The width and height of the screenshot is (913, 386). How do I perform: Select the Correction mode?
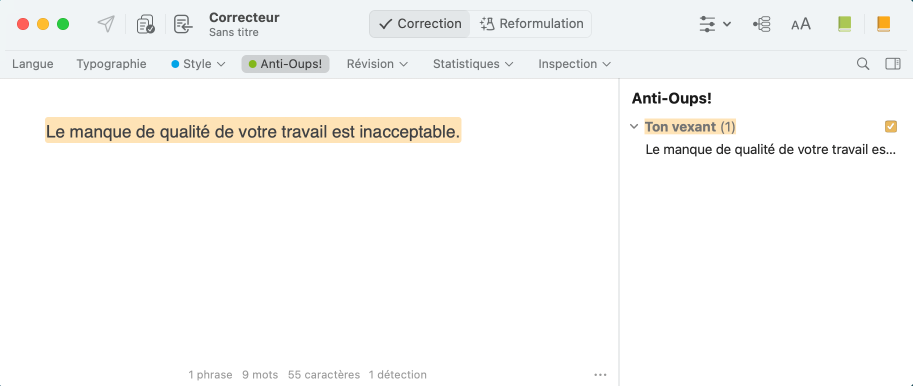tap(420, 24)
